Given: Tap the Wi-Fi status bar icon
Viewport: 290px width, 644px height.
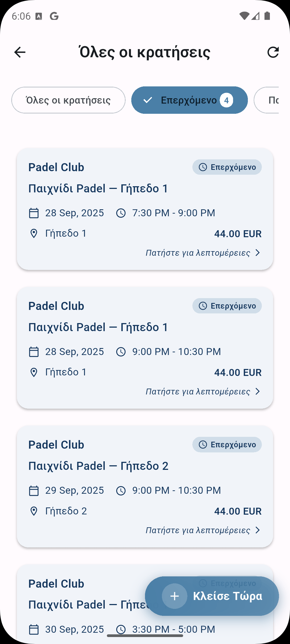Looking at the screenshot, I should [x=244, y=16].
